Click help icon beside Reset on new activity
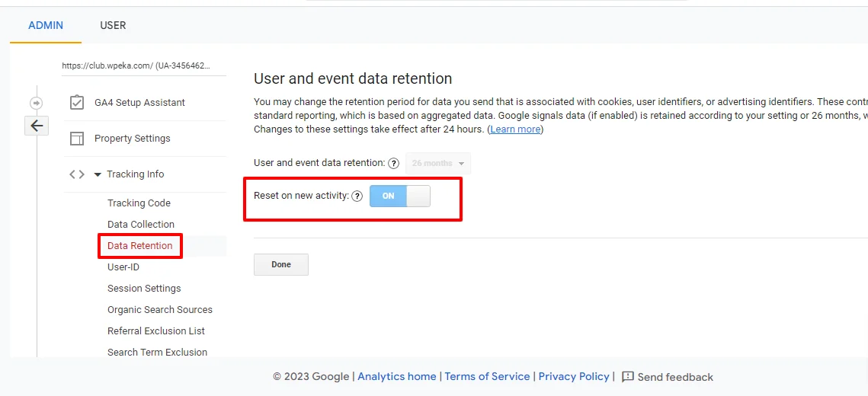Image resolution: width=868 pixels, height=396 pixels. click(x=357, y=196)
